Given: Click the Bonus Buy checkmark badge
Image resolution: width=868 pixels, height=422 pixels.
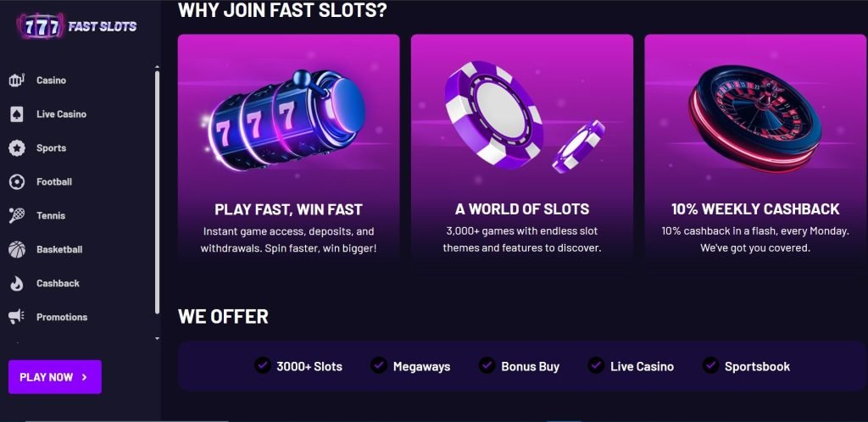Looking at the screenshot, I should (x=487, y=365).
